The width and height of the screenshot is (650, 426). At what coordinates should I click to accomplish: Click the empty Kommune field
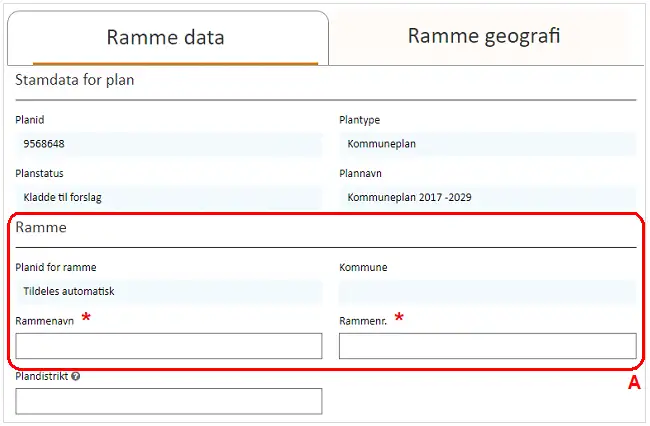(487, 291)
